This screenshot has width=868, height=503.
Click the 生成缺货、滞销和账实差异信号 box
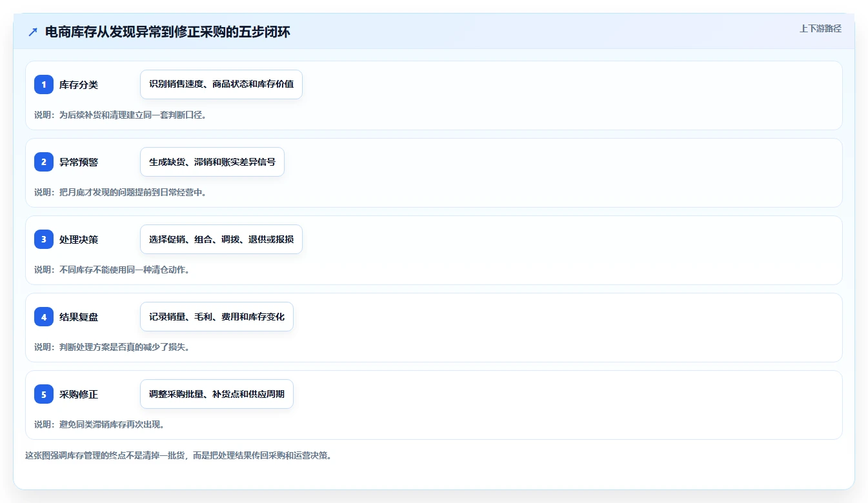tap(212, 162)
